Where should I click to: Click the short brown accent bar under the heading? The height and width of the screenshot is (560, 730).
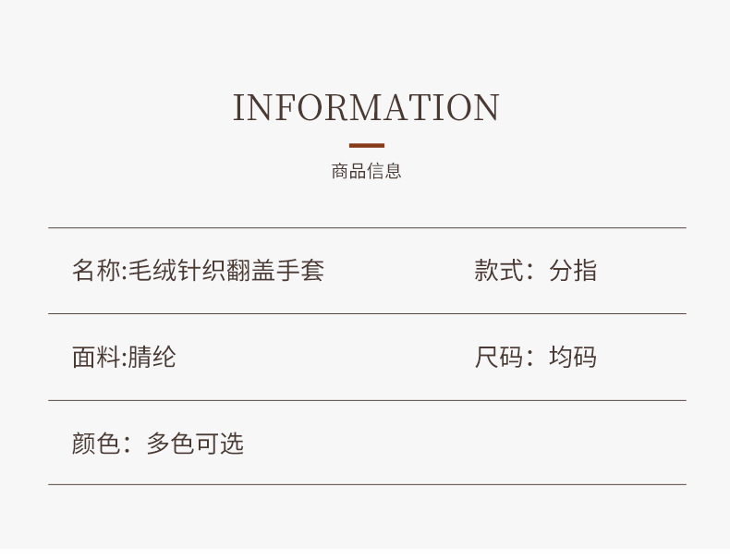pos(367,145)
